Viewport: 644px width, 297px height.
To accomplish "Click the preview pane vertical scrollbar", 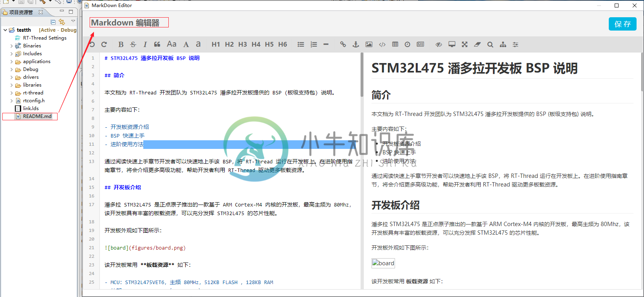I will pyautogui.click(x=642, y=72).
